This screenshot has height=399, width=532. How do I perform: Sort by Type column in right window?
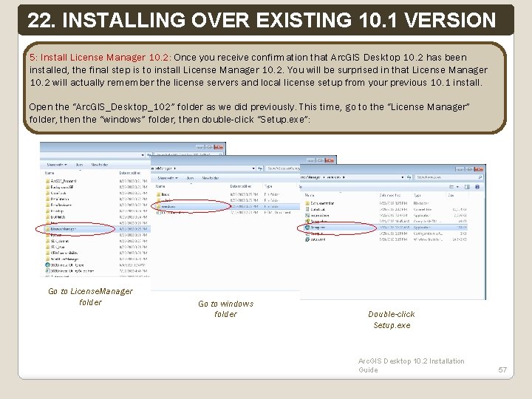click(417, 195)
